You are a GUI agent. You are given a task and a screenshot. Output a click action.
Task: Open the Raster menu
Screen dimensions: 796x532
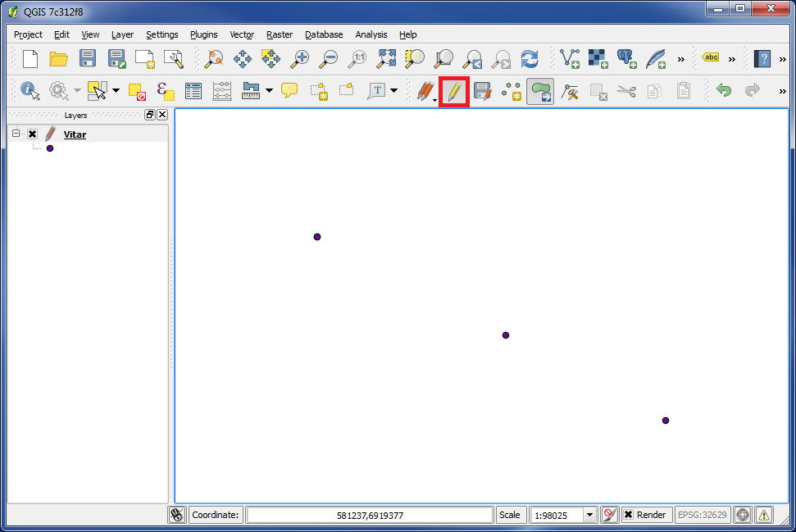pos(280,34)
